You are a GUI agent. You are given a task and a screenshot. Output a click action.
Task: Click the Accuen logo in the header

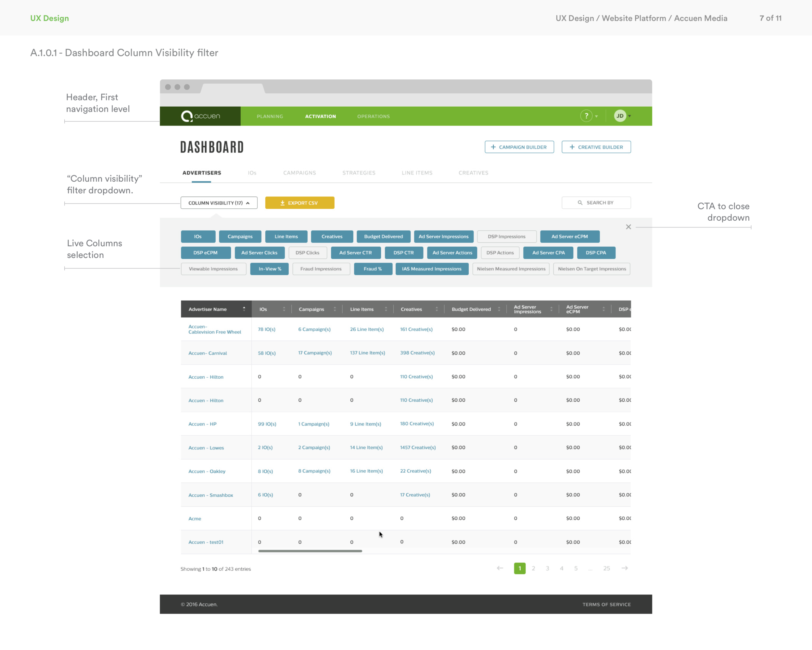tap(200, 116)
